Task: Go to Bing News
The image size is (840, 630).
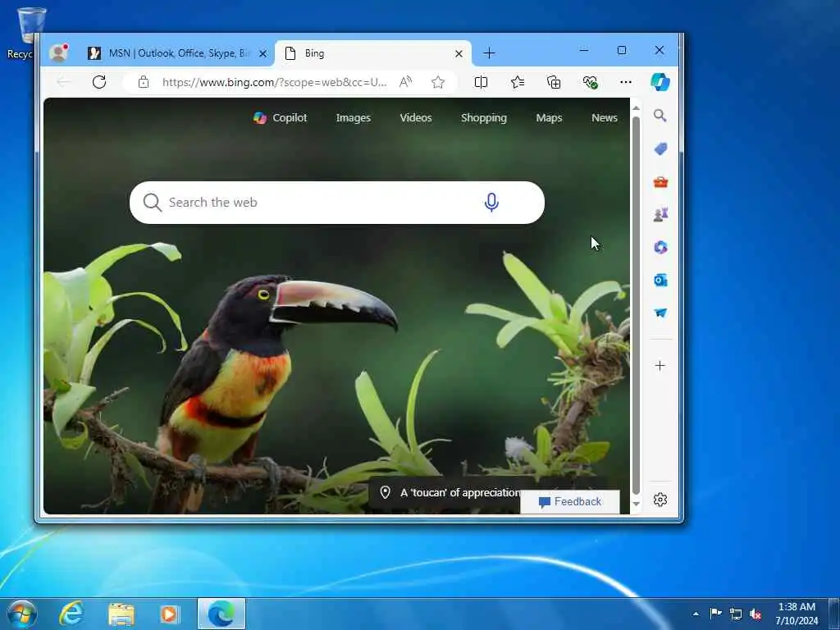Action: [605, 118]
